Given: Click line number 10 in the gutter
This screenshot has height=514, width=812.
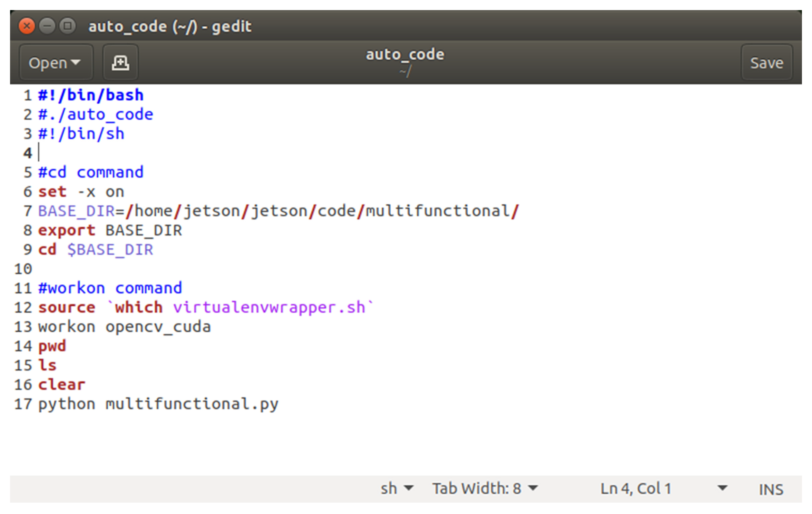Looking at the screenshot, I should (23, 269).
